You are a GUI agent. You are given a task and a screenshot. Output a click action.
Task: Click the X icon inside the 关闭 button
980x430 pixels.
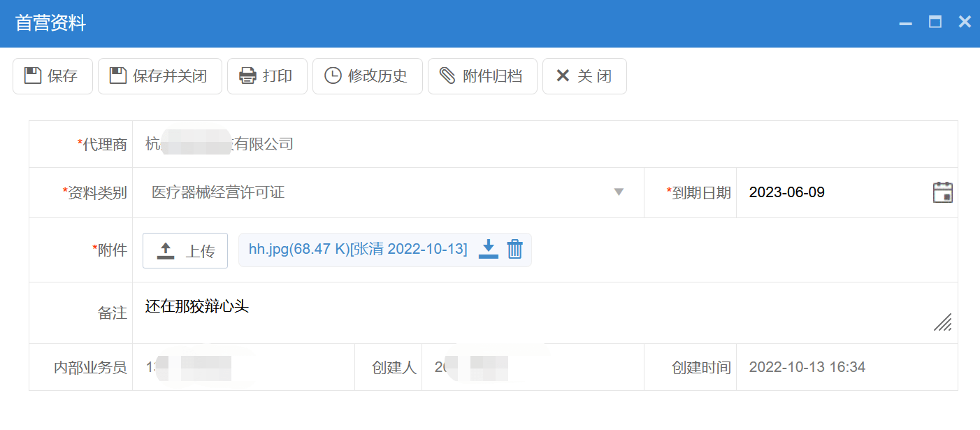click(x=563, y=76)
